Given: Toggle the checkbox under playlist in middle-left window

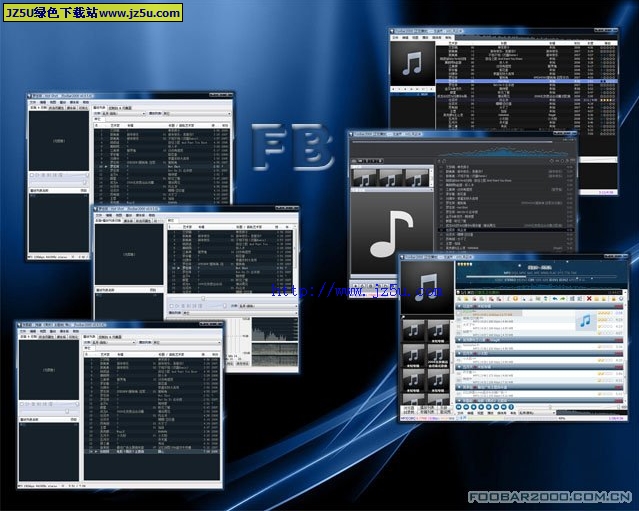Looking at the screenshot, I should click(172, 306).
